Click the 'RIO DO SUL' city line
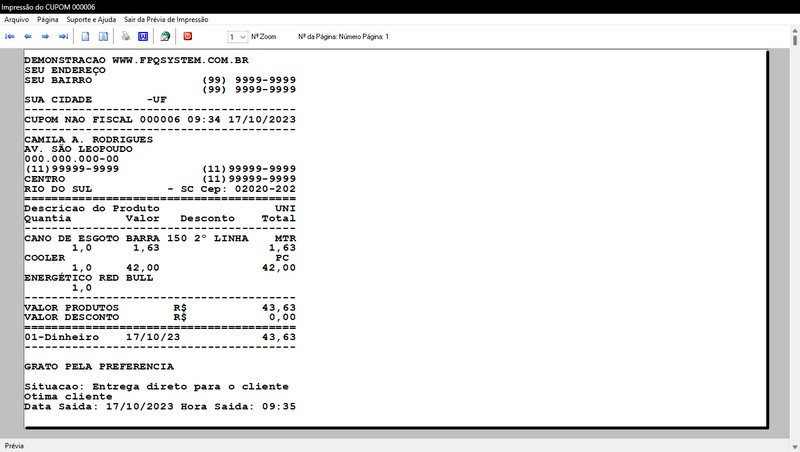The image size is (800, 452). (x=160, y=189)
